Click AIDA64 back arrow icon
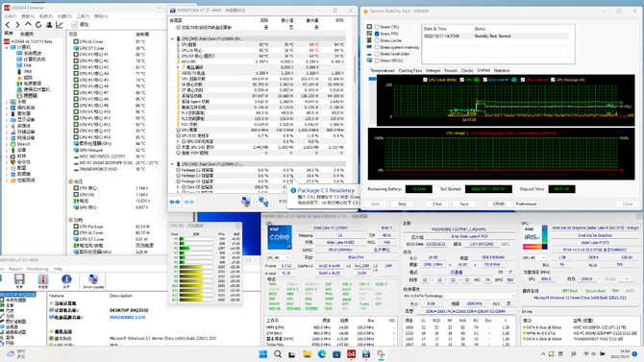Screen dimensions: 644x362 [x=8, y=25]
